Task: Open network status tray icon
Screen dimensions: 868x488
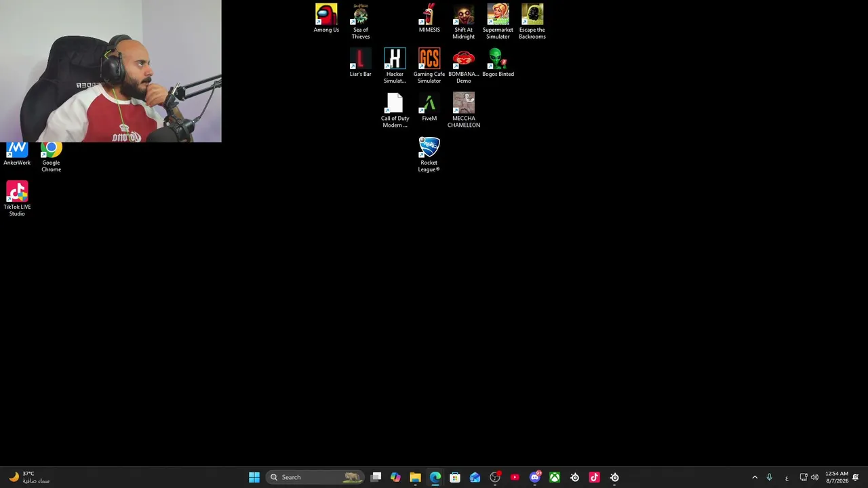Action: (804, 477)
